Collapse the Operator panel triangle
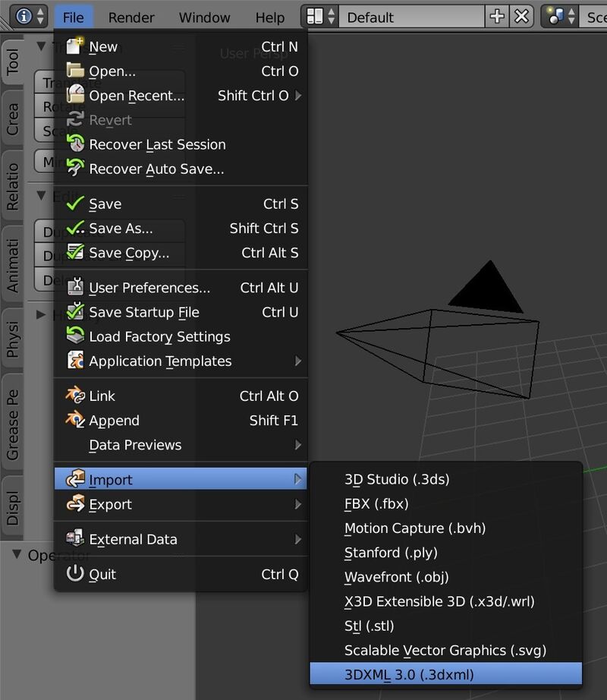 point(17,555)
